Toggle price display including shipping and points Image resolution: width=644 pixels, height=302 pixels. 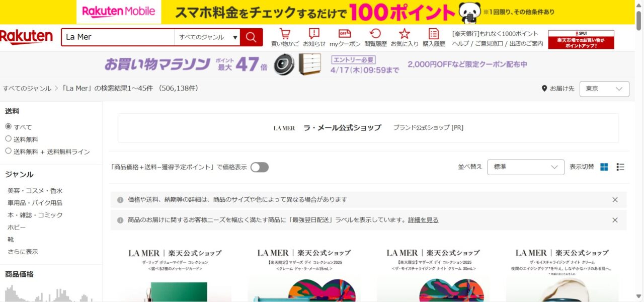(260, 167)
